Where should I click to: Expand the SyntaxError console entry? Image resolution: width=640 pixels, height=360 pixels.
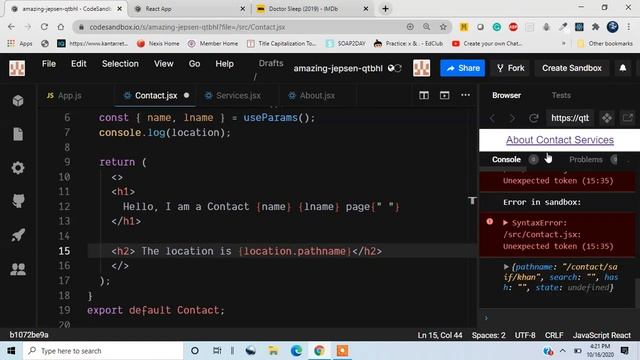click(505, 223)
